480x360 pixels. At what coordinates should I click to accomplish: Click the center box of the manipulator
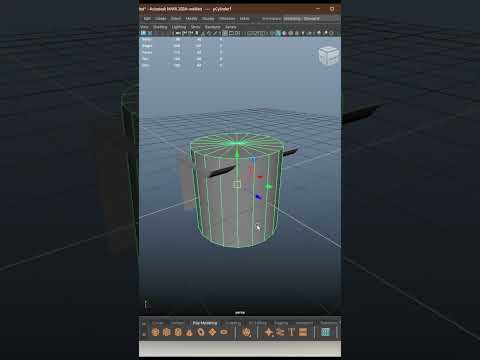237,184
